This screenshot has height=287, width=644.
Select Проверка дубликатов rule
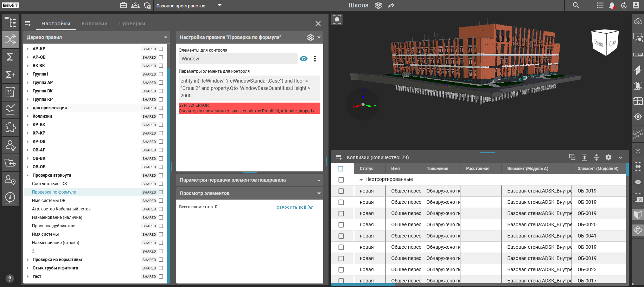coord(54,226)
